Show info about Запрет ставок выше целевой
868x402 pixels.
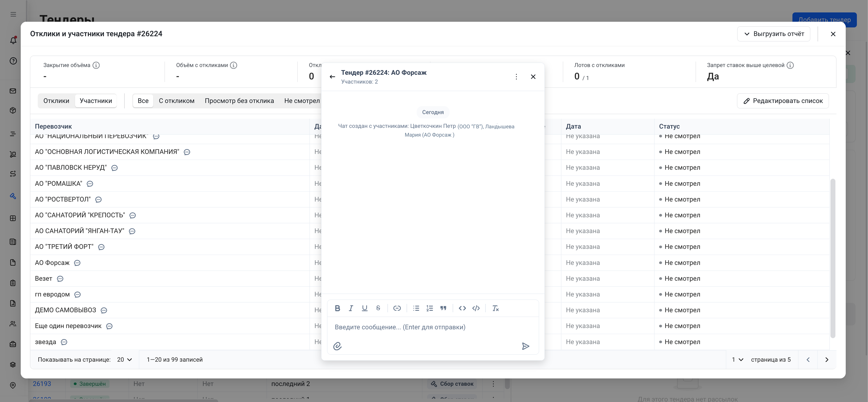point(790,65)
